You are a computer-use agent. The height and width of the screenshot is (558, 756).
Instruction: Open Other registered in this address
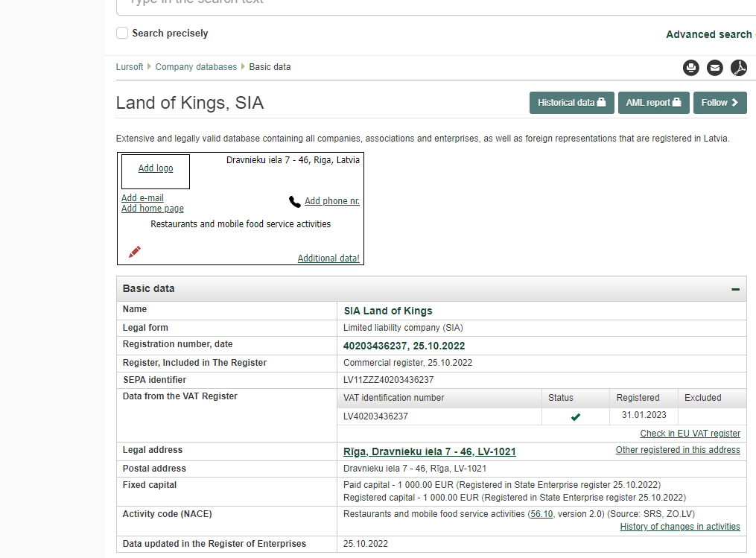[x=677, y=449]
